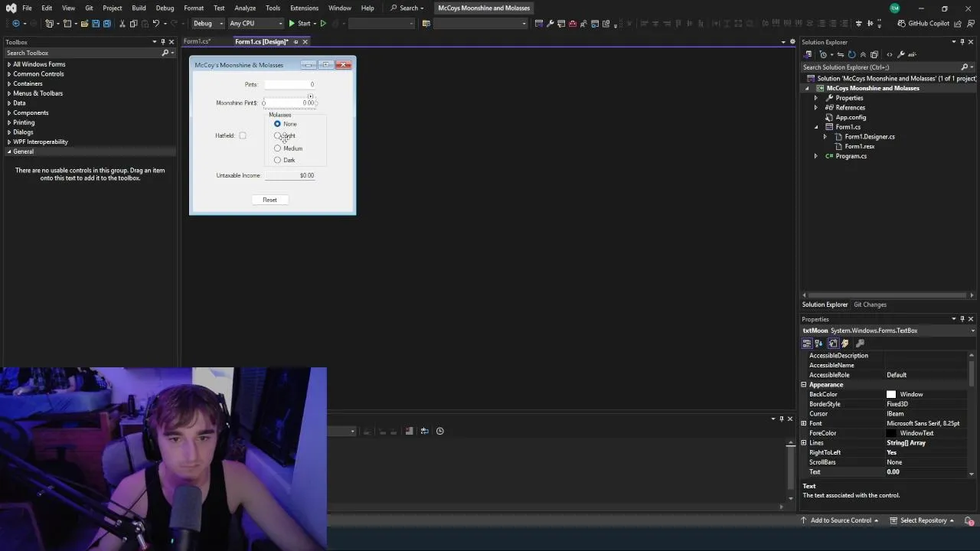Open the Build menu
The image size is (980, 551).
click(139, 8)
